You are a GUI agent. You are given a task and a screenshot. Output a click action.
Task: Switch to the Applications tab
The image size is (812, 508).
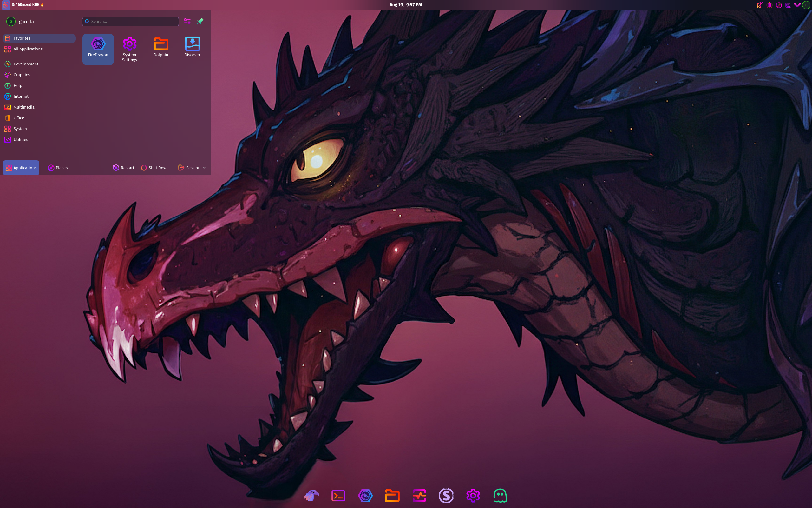click(x=21, y=168)
